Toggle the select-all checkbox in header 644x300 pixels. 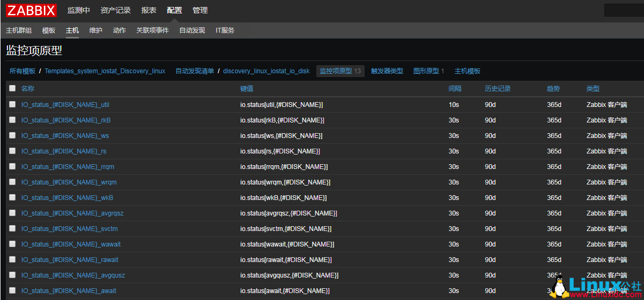pos(12,88)
